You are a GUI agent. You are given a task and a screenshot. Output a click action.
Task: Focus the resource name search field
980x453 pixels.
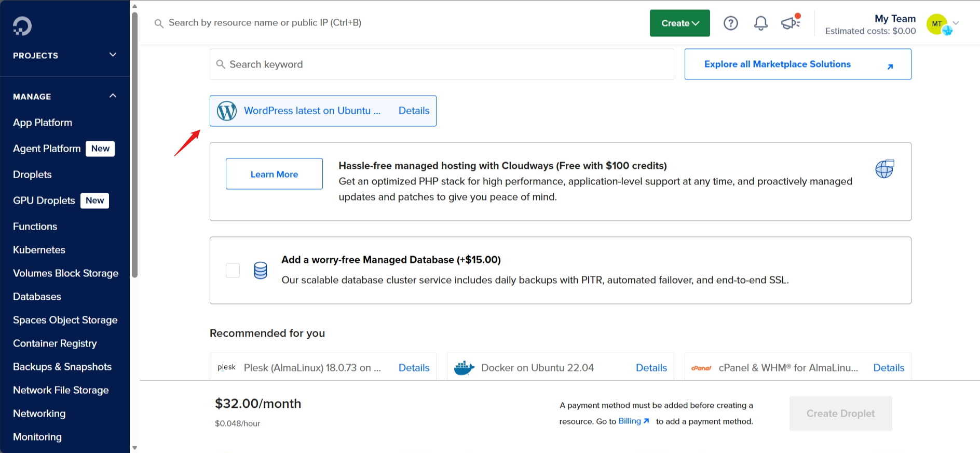point(265,23)
